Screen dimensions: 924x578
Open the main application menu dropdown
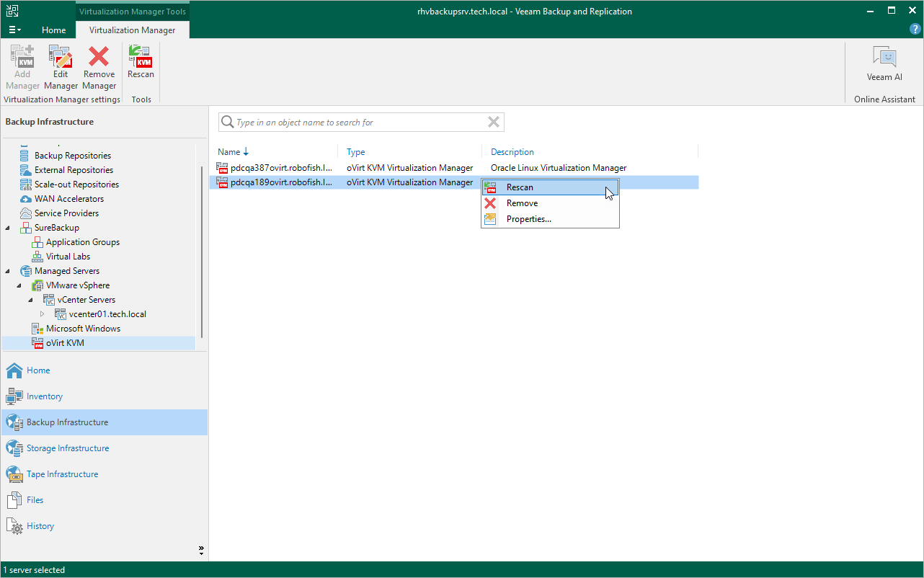[x=14, y=30]
